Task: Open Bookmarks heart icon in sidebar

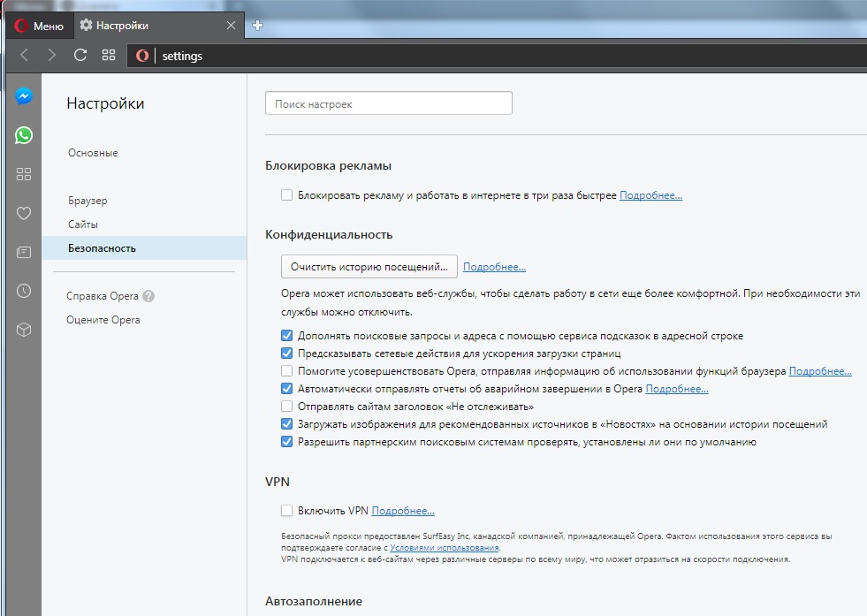Action: [x=24, y=213]
